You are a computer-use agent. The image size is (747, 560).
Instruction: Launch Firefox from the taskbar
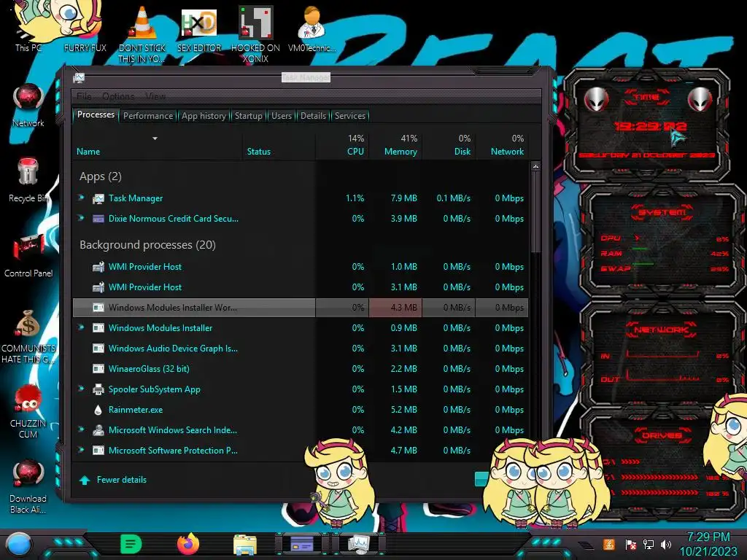188,544
